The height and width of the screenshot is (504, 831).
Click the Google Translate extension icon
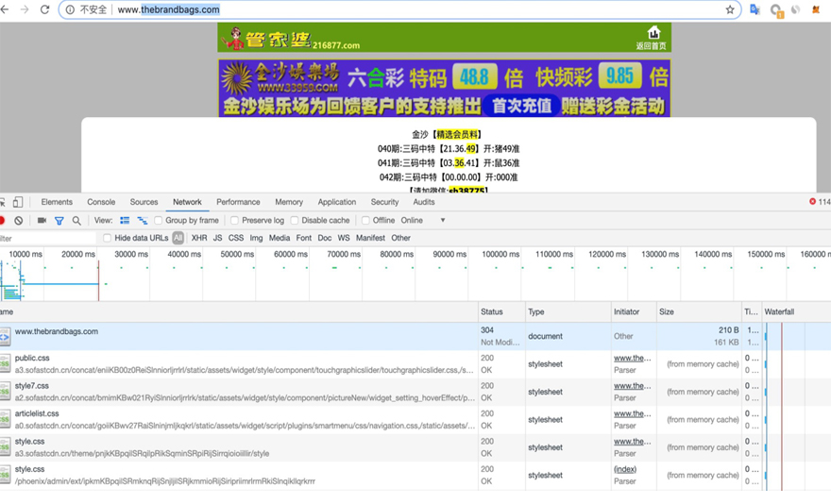pos(755,9)
